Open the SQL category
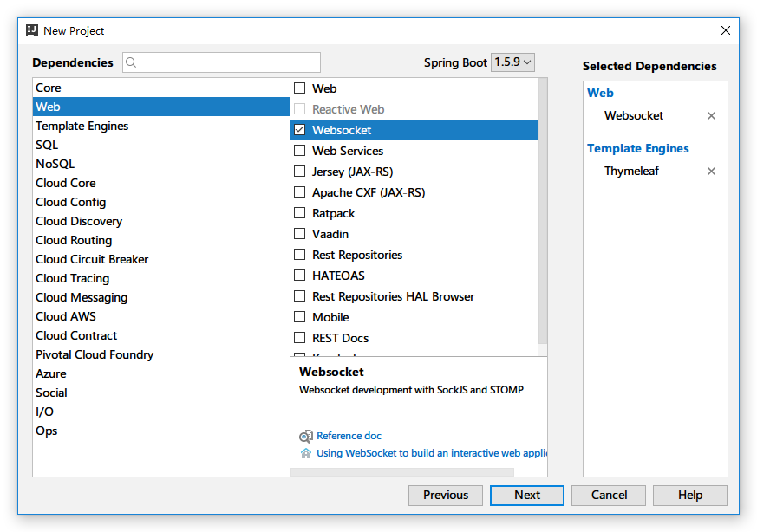Image resolution: width=757 pixels, height=532 pixels. click(161, 145)
